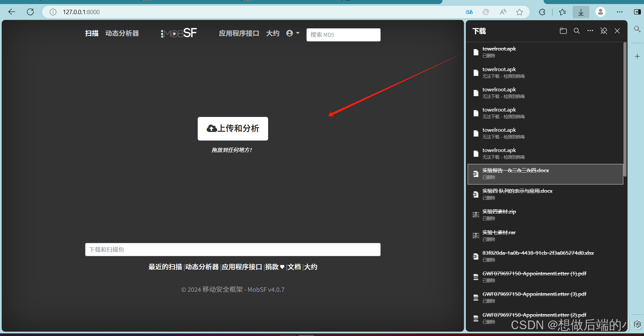Click the Excel icon of xlsx entry
Screen dimensions: 644x336
click(476, 256)
